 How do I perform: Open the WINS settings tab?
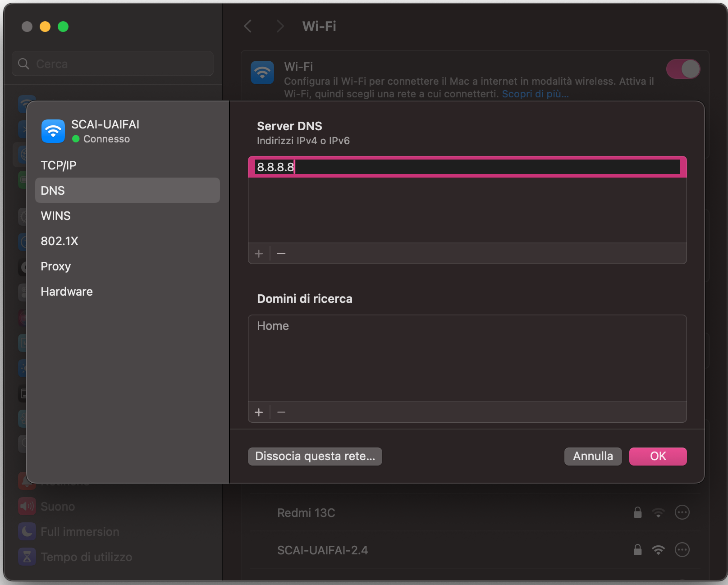click(55, 215)
